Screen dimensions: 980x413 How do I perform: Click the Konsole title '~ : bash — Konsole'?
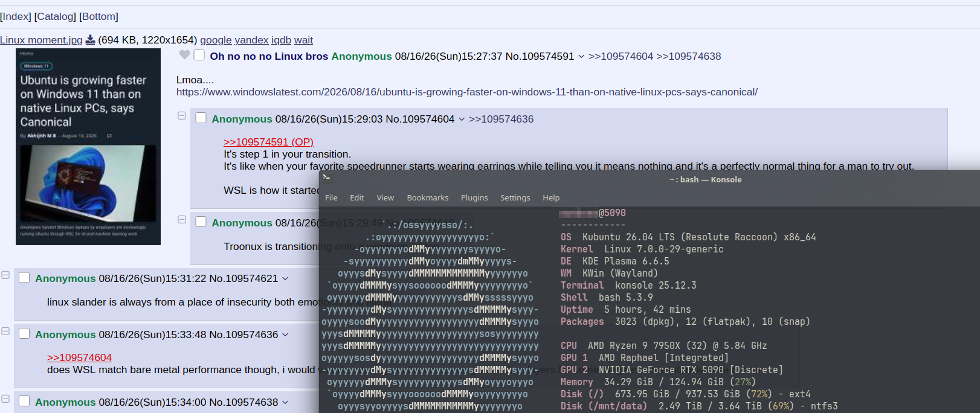705,179
